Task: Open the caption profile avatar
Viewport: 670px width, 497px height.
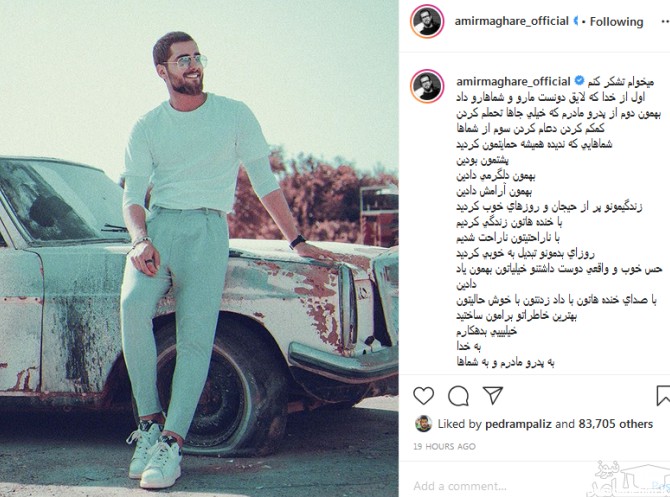Action: click(x=427, y=86)
